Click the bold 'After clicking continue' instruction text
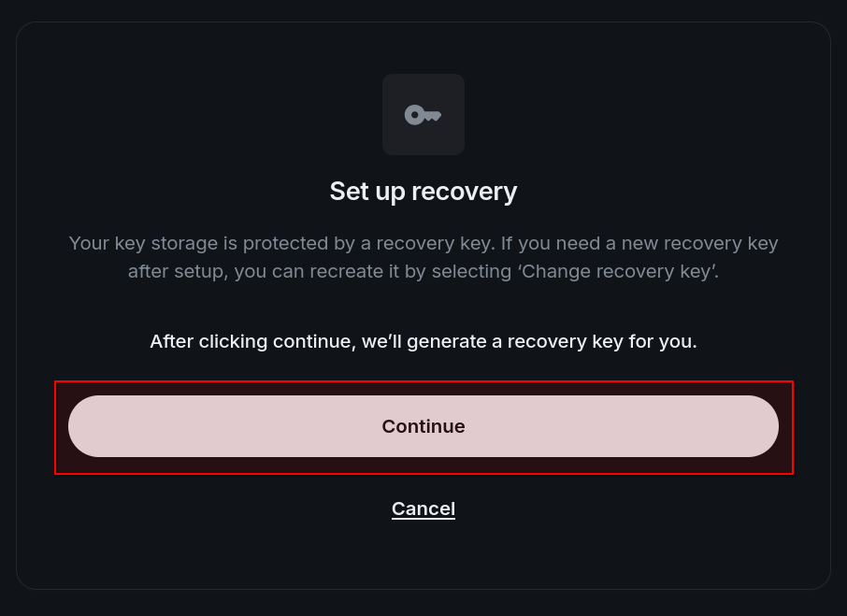 point(423,341)
